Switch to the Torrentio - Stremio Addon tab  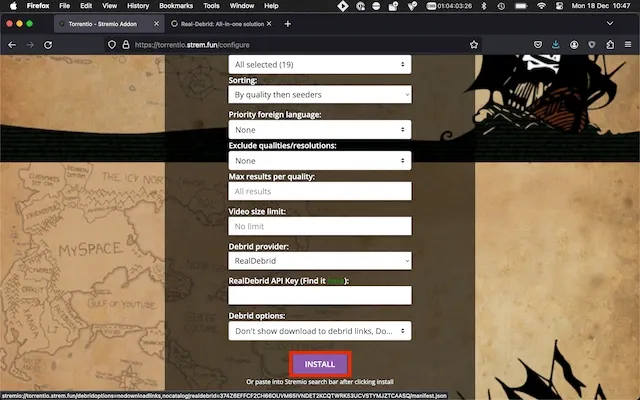point(109,24)
